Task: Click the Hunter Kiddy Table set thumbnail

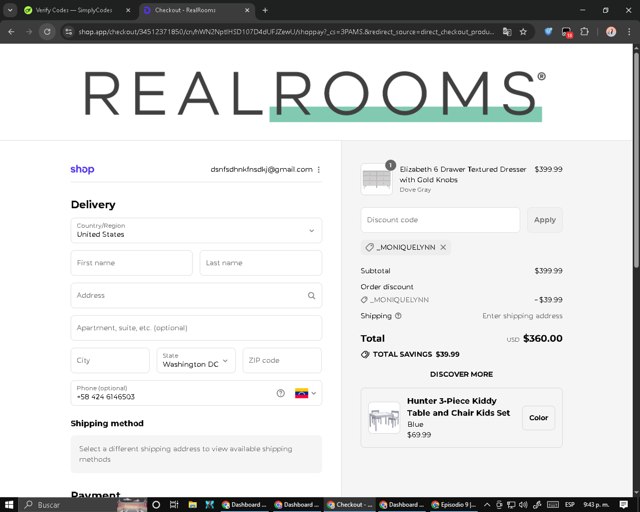Action: [x=384, y=418]
